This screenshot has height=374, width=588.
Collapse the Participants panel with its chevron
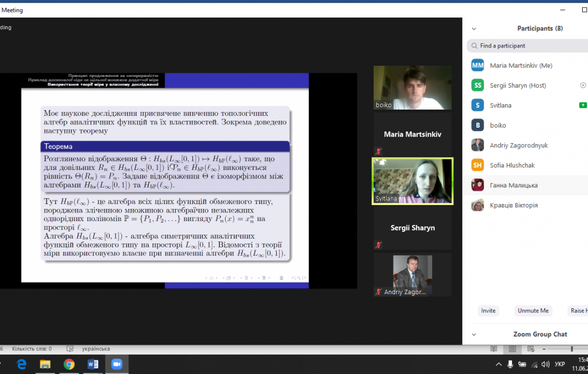[x=474, y=29]
